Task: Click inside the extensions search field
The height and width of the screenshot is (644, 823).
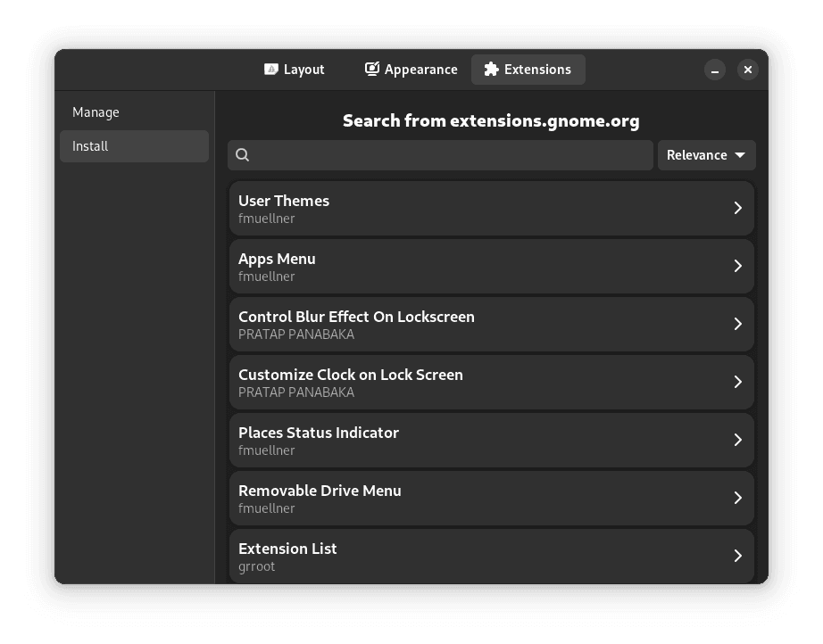Action: click(451, 155)
